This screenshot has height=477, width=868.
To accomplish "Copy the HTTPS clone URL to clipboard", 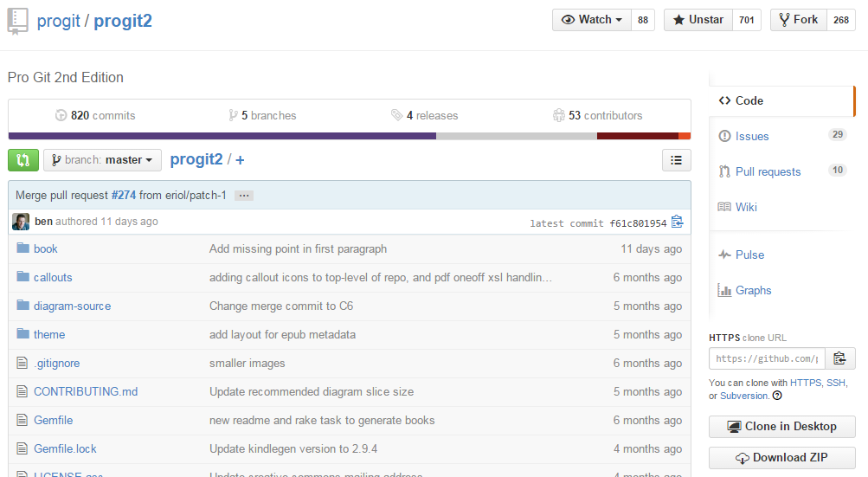I will click(839, 358).
